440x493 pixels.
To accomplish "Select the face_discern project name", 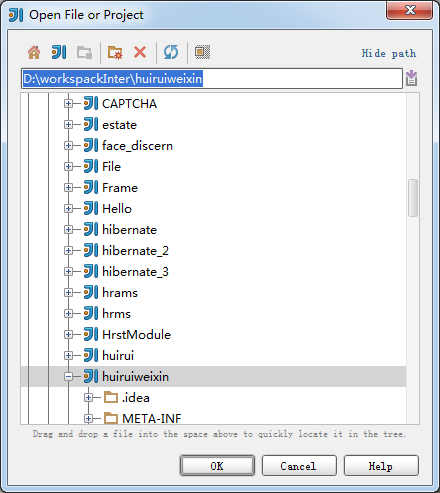I will click(137, 146).
